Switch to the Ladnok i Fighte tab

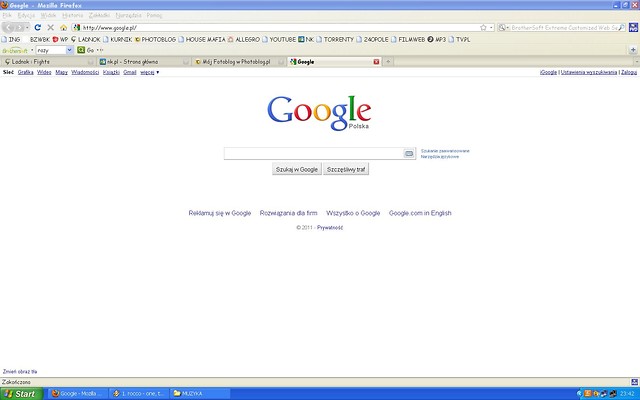point(48,62)
